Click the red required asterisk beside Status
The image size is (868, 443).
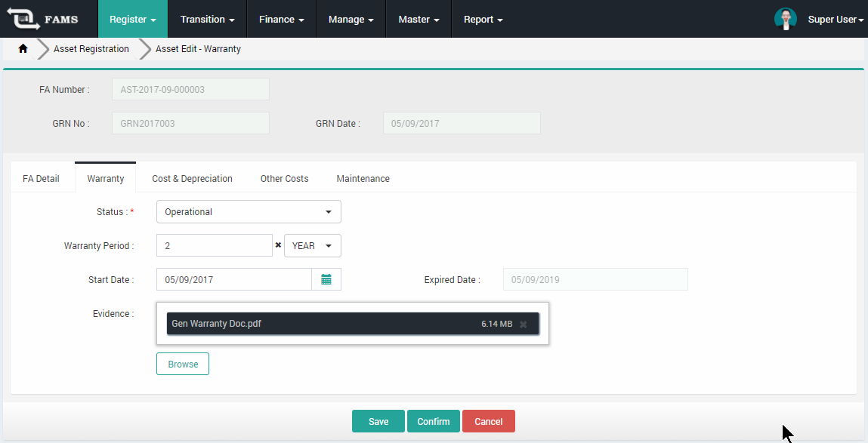[134, 211]
